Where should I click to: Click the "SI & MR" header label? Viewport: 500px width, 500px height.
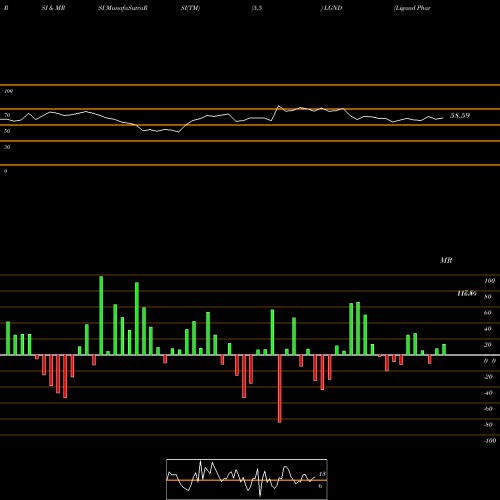coord(53,8)
